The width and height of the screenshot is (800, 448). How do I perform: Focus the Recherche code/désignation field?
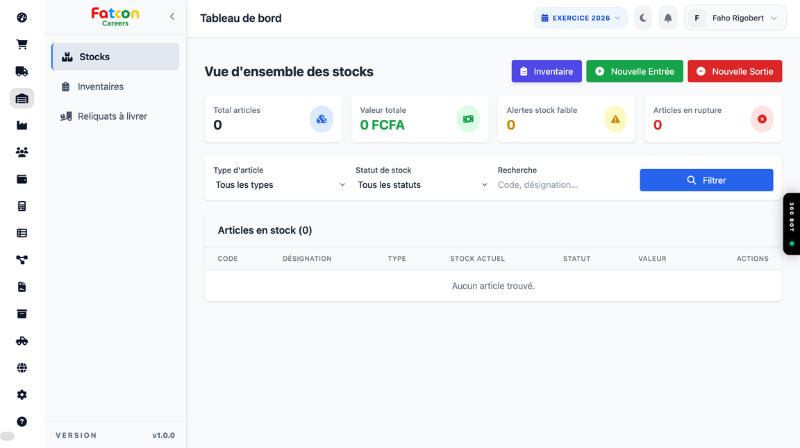(x=564, y=185)
